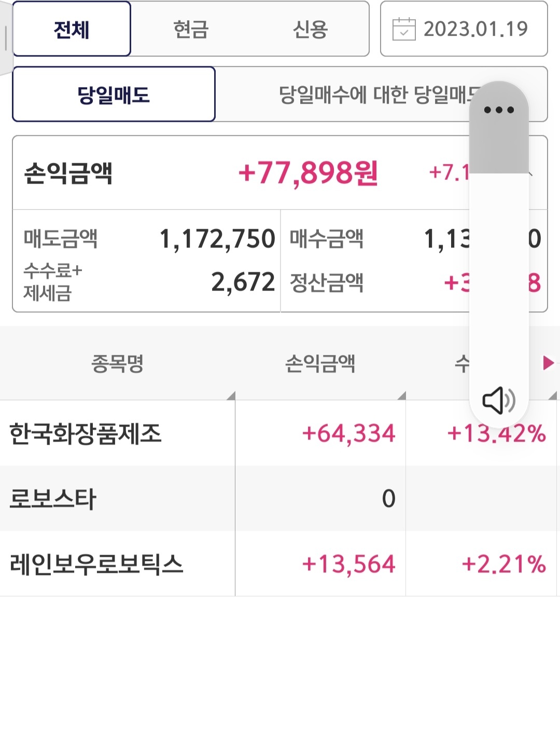
Task: Switch to the 당일매도 tab
Action: (114, 94)
